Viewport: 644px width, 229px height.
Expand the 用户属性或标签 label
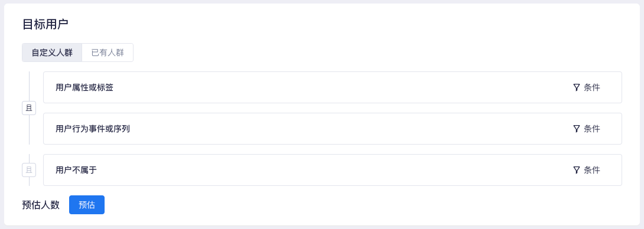tap(84, 87)
